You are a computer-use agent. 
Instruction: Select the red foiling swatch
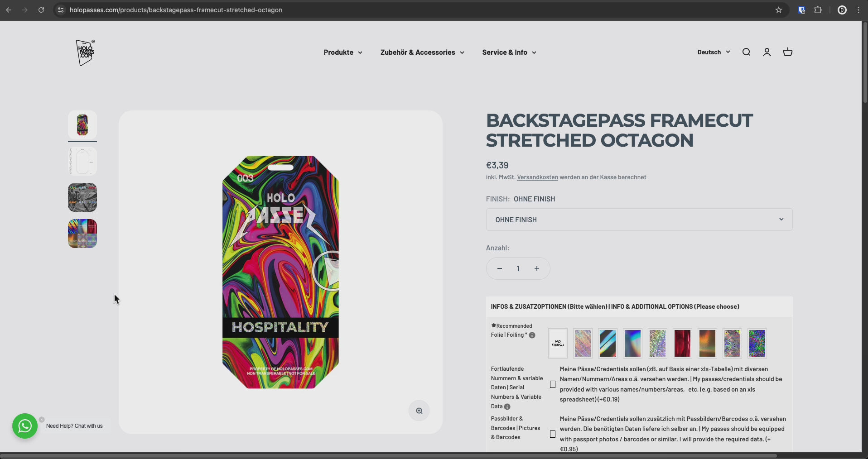tap(682, 343)
